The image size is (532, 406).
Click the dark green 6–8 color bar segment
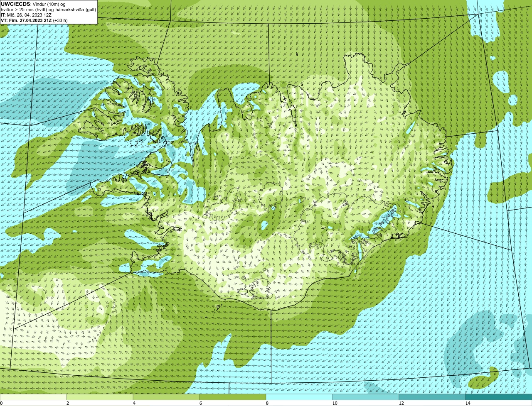click(x=233, y=397)
